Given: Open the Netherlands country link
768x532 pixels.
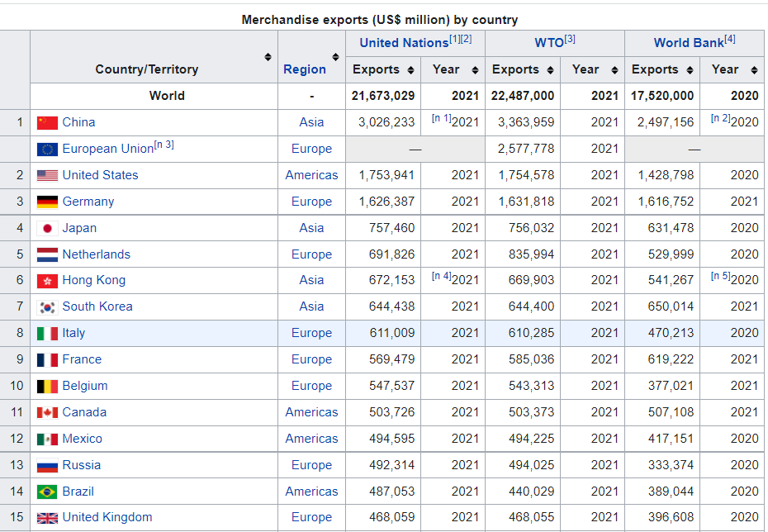Looking at the screenshot, I should coord(96,254).
